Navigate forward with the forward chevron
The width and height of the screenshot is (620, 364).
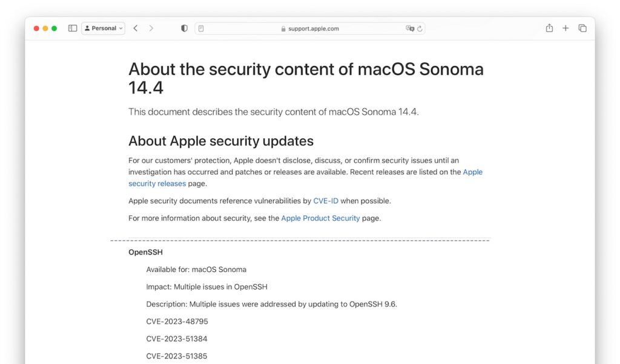(150, 28)
